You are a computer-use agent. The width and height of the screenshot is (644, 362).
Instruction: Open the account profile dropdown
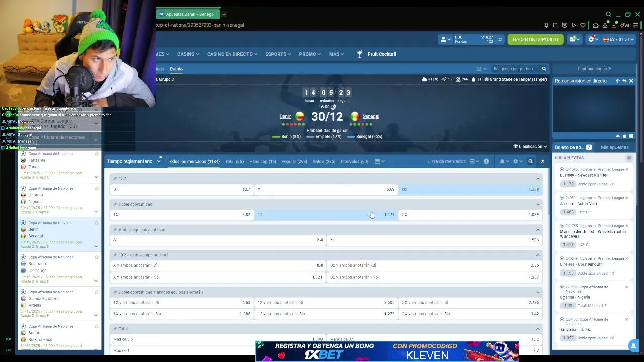click(445, 39)
